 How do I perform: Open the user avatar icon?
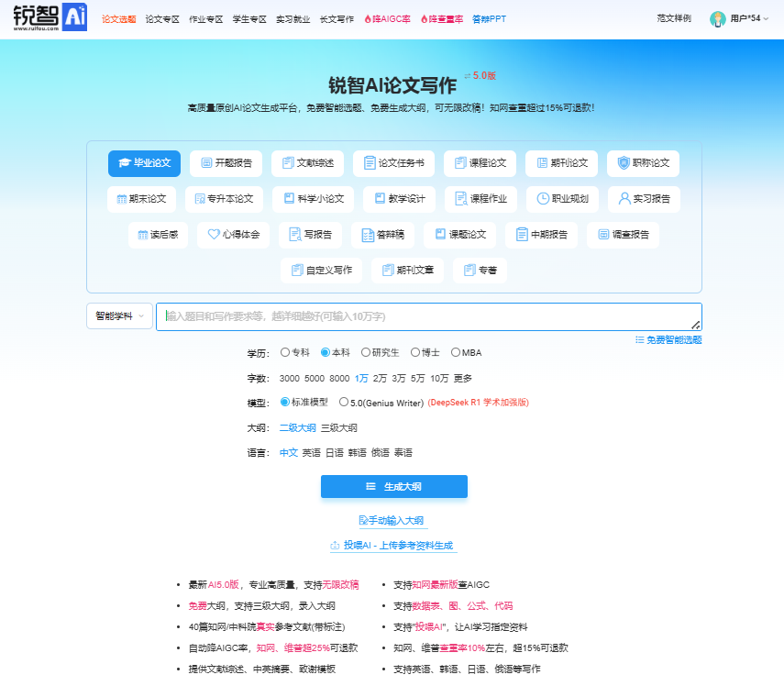(x=718, y=18)
